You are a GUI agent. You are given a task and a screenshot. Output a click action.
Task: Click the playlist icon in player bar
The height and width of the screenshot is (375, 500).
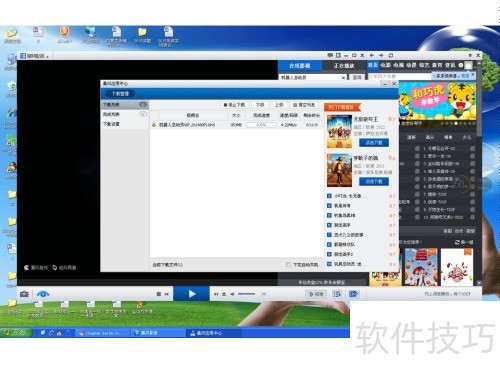click(x=337, y=294)
